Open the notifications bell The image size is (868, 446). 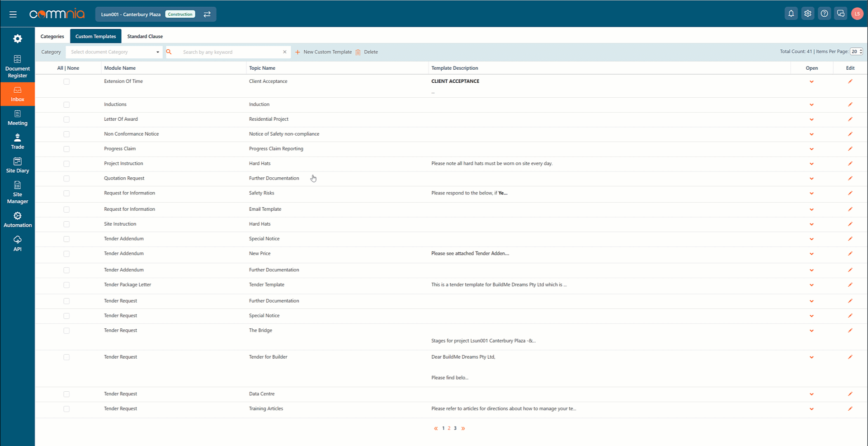[x=791, y=14]
